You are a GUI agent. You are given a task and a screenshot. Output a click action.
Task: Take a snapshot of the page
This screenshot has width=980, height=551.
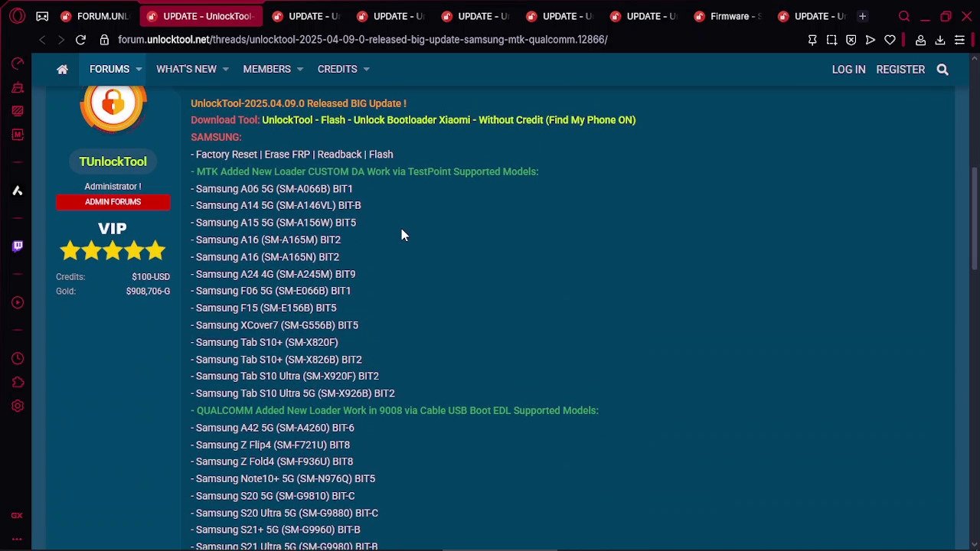pos(831,40)
